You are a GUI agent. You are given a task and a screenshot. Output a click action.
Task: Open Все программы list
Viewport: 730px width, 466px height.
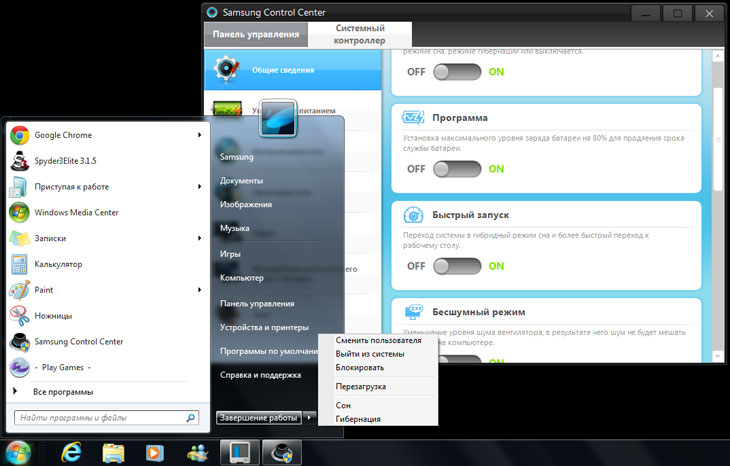[x=63, y=392]
